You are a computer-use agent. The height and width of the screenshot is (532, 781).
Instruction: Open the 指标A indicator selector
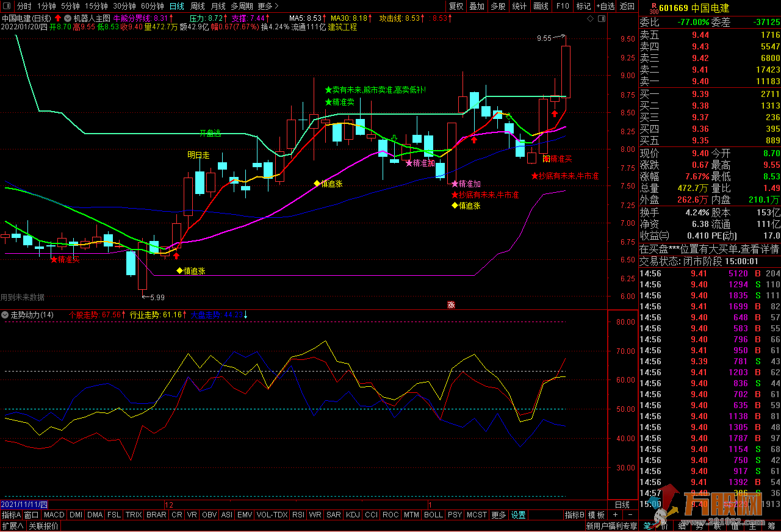(x=11, y=515)
